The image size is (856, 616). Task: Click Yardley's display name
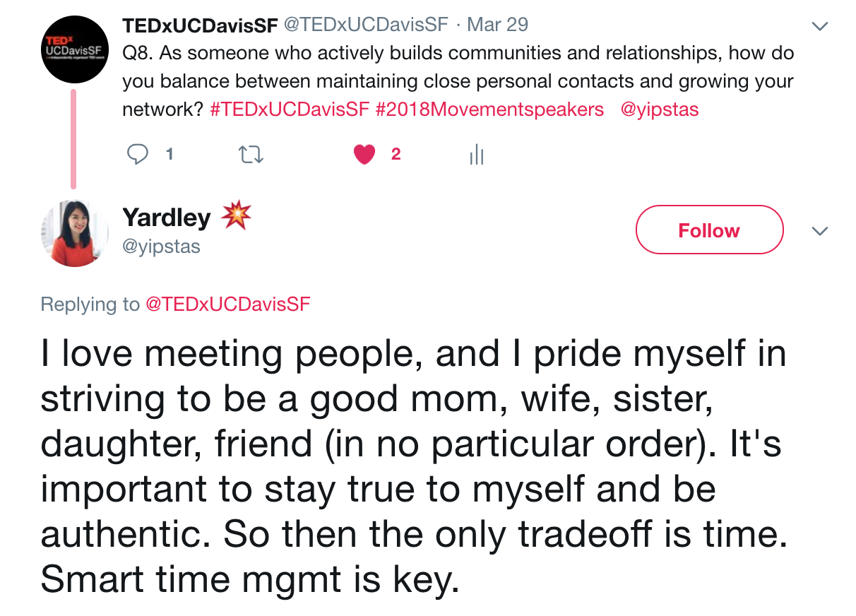pos(167,218)
